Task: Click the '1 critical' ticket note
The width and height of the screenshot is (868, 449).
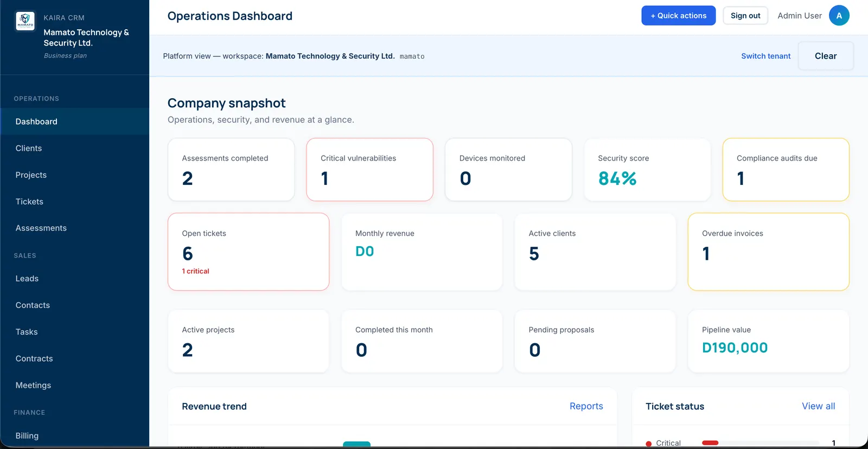Action: click(x=195, y=271)
